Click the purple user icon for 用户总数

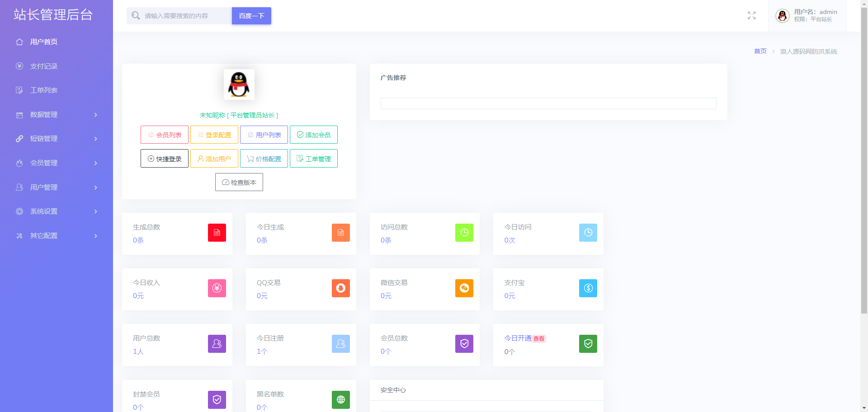click(217, 344)
